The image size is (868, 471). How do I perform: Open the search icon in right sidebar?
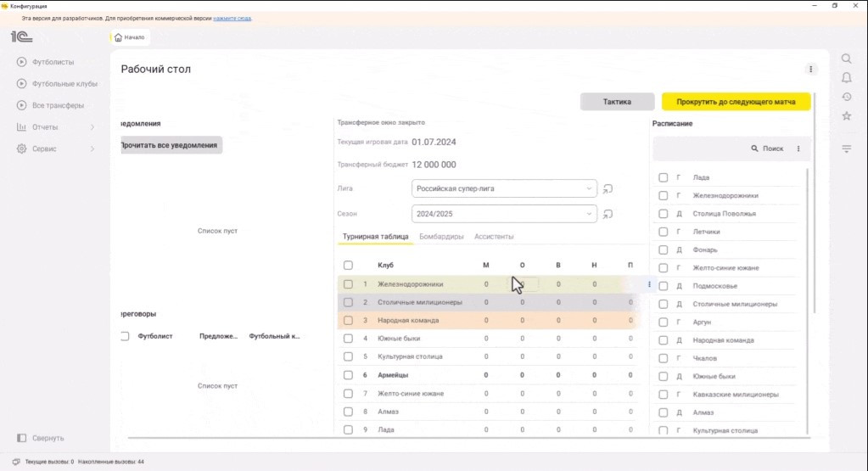point(846,59)
